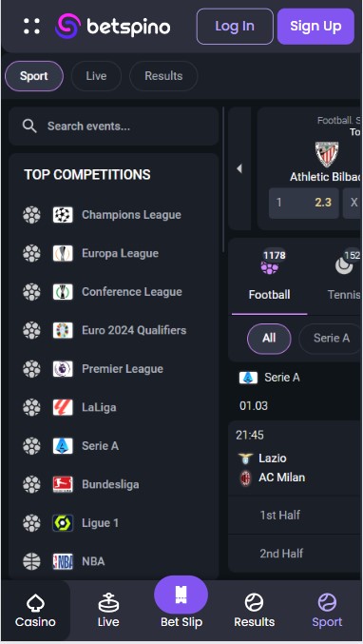The height and width of the screenshot is (644, 363).
Task: Toggle the Serie A filter pill
Action: [x=332, y=338]
